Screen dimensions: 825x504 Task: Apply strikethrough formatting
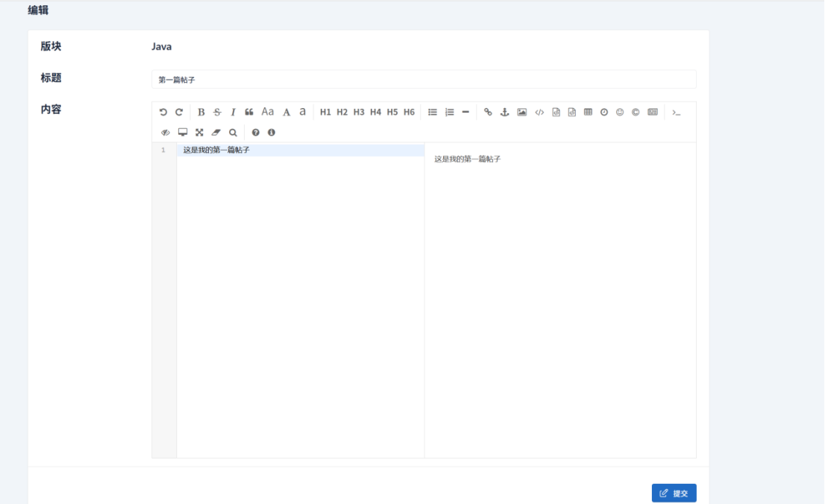217,112
